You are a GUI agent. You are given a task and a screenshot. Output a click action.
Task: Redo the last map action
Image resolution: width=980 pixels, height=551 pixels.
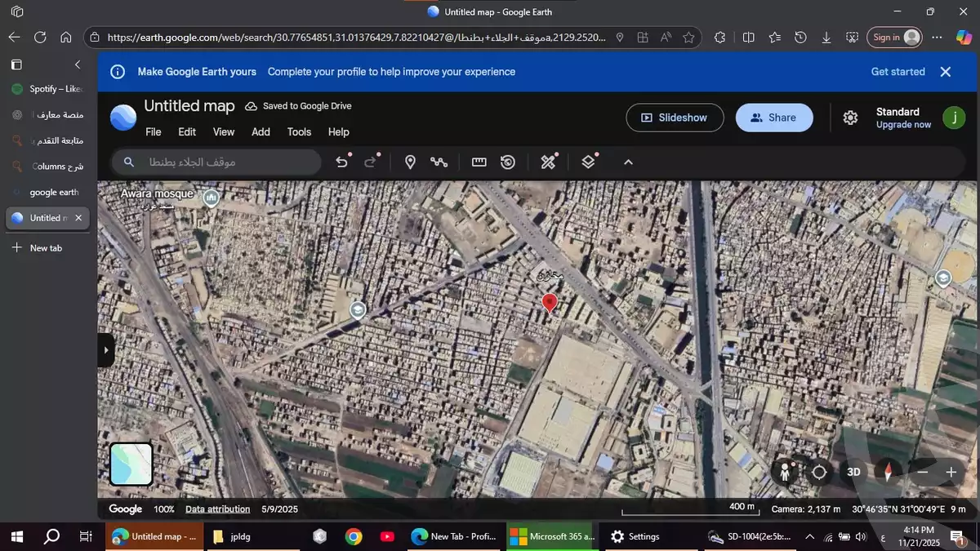[x=372, y=162]
